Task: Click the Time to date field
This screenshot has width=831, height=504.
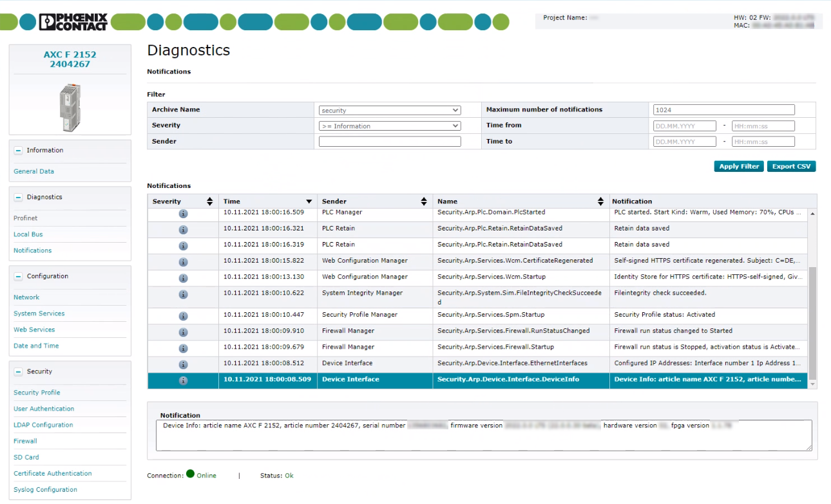Action: pyautogui.click(x=685, y=142)
